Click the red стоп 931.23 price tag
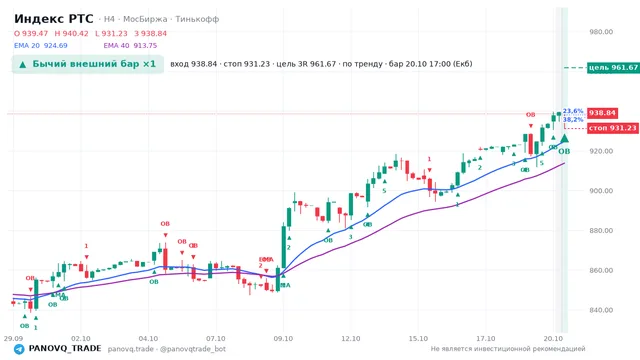Screen dimensions: 640x360 coord(613,128)
